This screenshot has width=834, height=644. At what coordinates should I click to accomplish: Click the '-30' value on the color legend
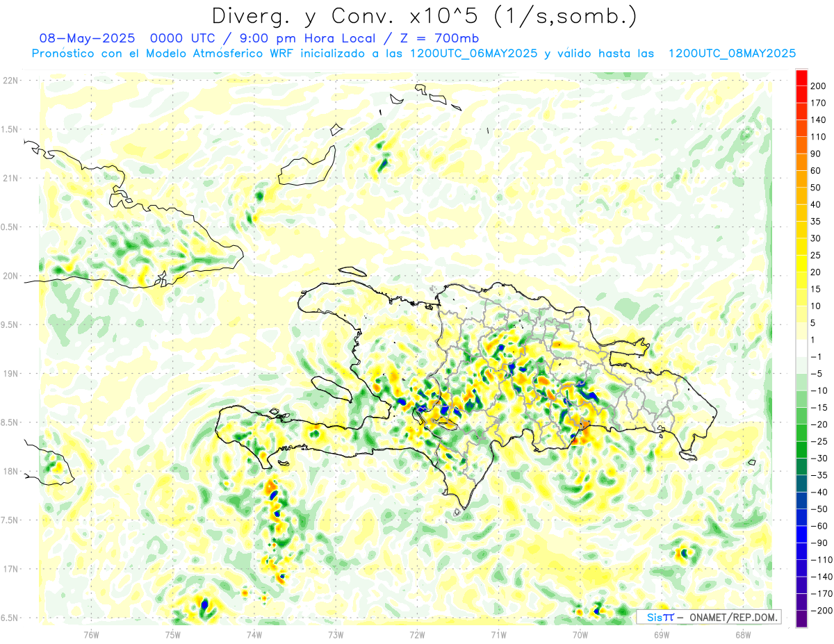coord(819,459)
